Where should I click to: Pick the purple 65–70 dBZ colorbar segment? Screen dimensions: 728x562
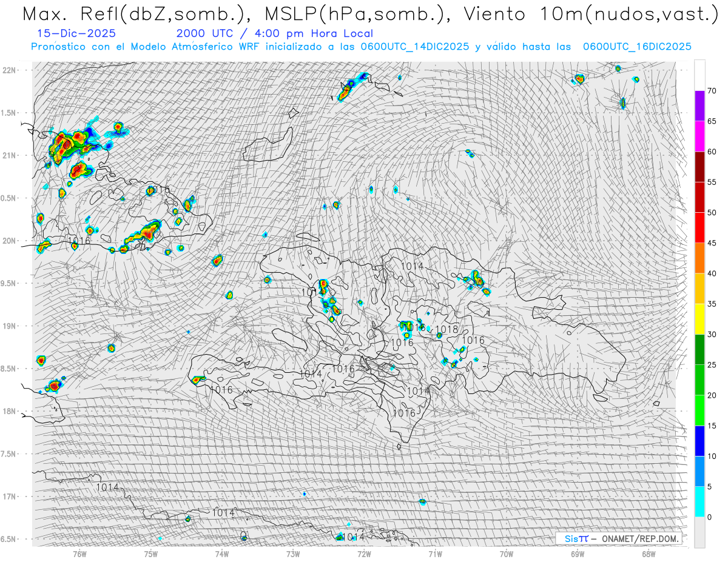coord(699,106)
